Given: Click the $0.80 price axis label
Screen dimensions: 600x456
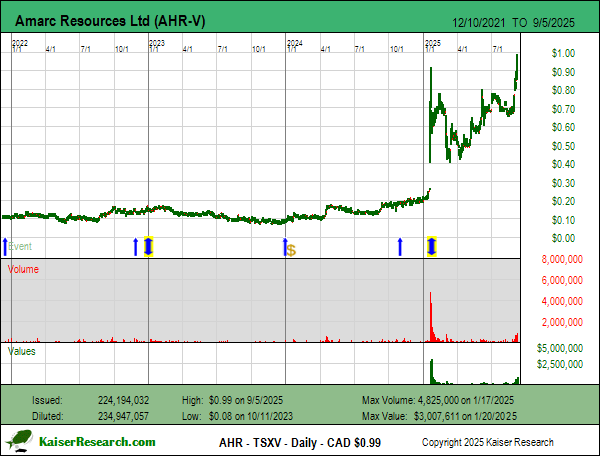Looking at the screenshot, I should (563, 90).
